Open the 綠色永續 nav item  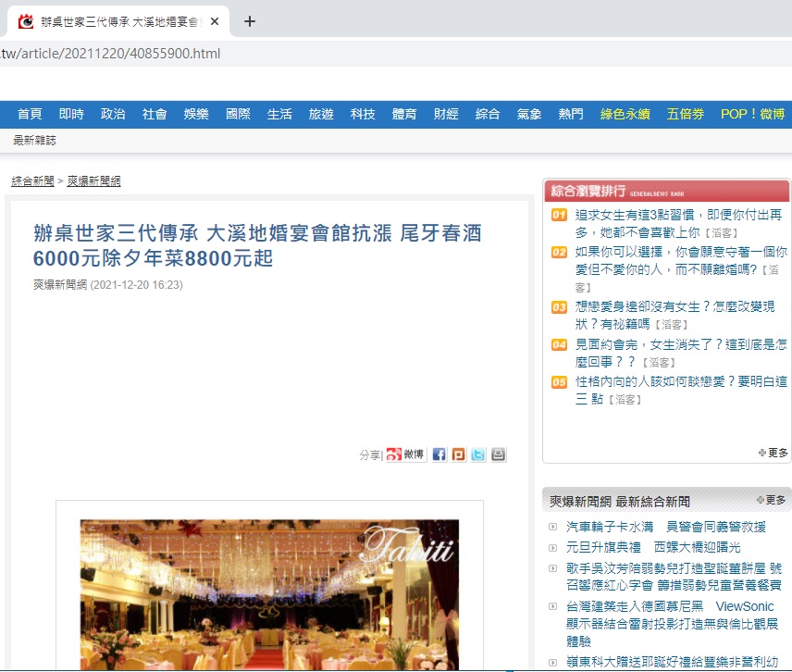[x=625, y=114]
